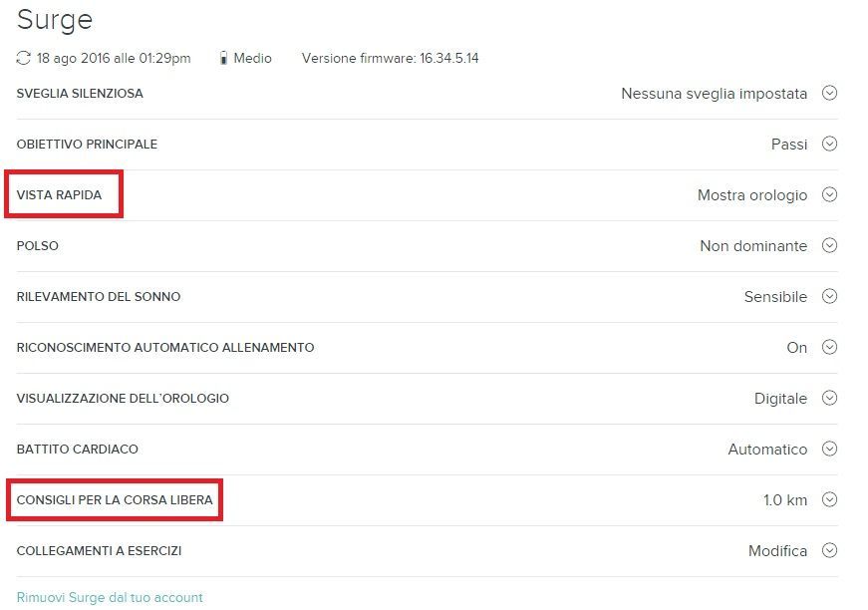This screenshot has height=610, width=868.
Task: Expand the Vista Rapida chevron
Action: tap(829, 194)
